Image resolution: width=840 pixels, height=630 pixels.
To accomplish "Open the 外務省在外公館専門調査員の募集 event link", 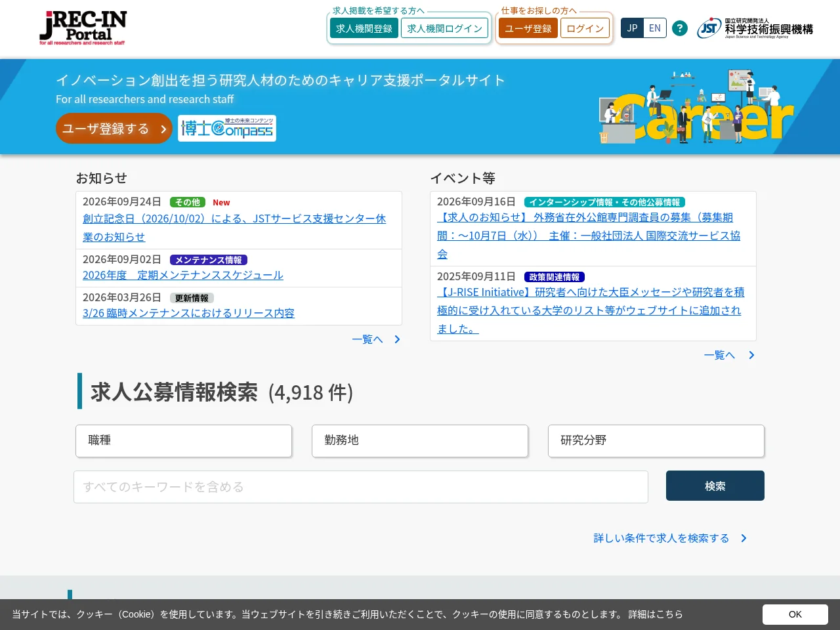I will tap(589, 236).
